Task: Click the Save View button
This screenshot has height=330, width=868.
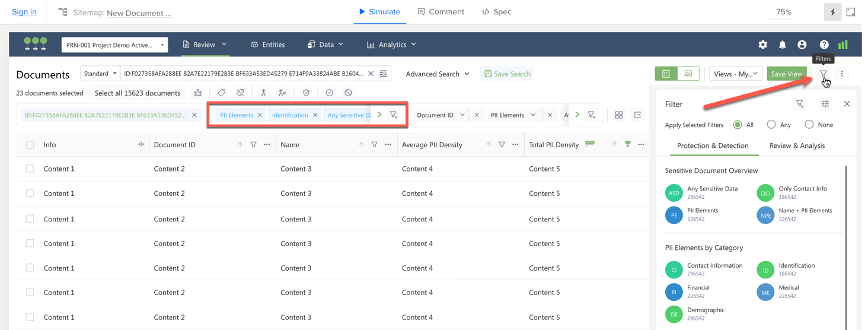Action: pos(786,74)
